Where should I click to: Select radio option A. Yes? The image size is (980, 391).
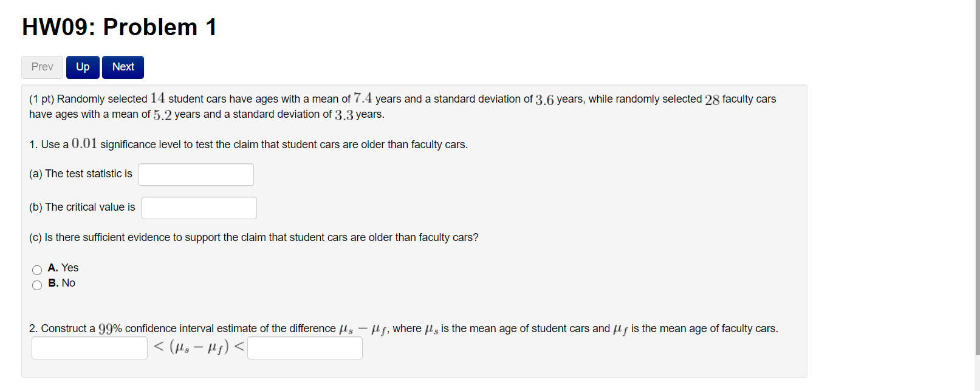[x=36, y=270]
